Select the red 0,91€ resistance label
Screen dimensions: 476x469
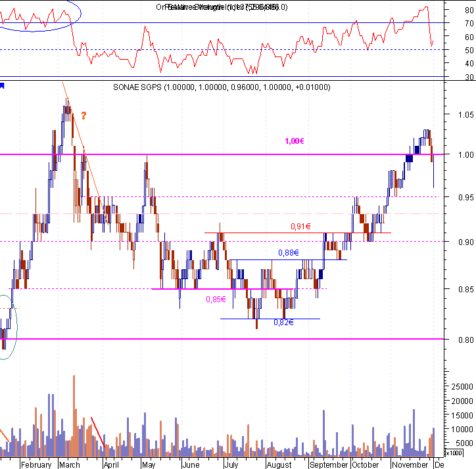tap(300, 227)
